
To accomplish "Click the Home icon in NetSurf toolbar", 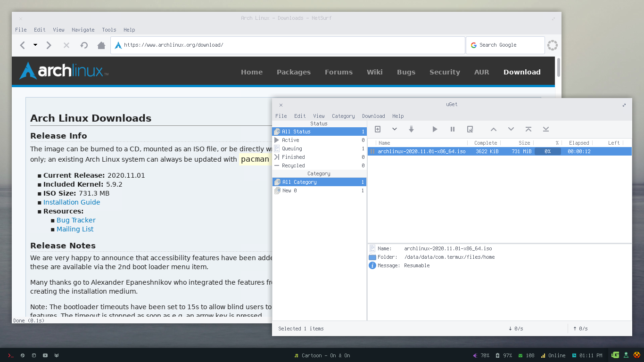I will 101,45.
